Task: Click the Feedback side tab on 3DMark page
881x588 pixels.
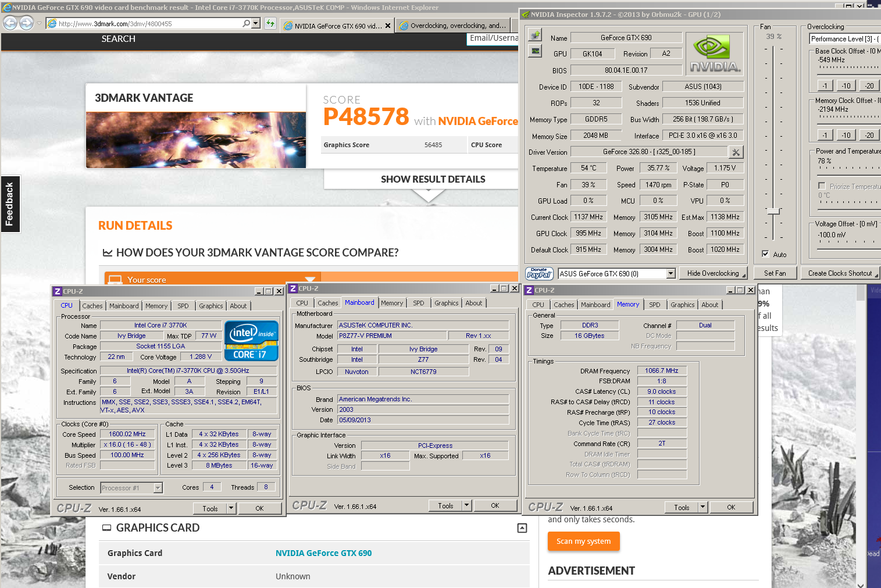Action: pyautogui.click(x=10, y=204)
